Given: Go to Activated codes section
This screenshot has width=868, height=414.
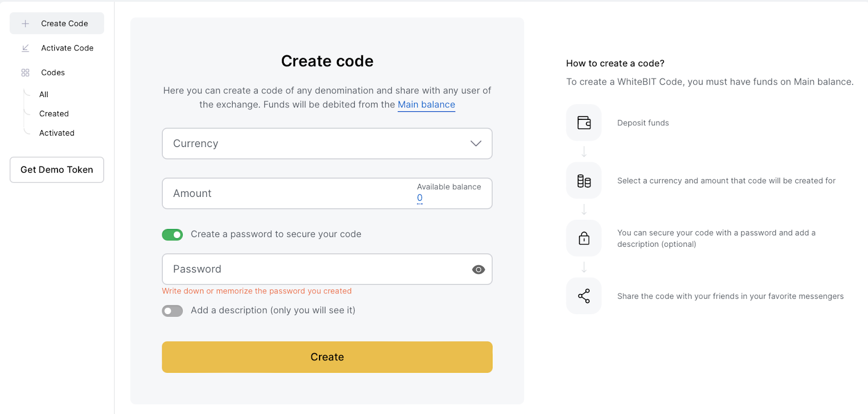Looking at the screenshot, I should click(57, 133).
